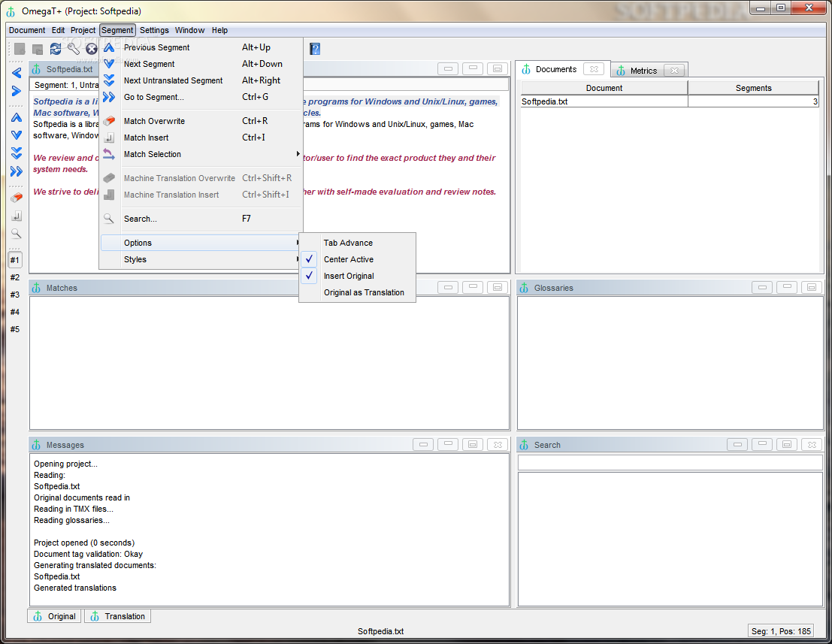The image size is (832, 644).
Task: Open the Help menu
Action: 219,30
